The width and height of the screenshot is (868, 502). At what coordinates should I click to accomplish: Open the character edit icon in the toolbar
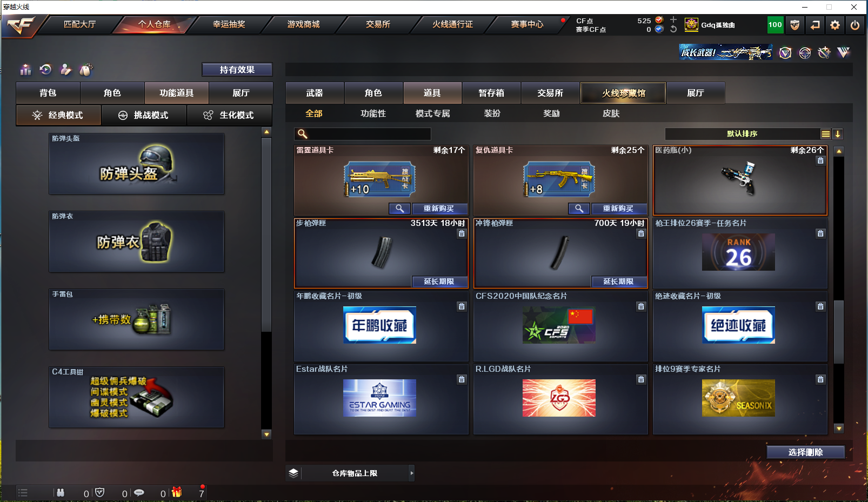66,70
